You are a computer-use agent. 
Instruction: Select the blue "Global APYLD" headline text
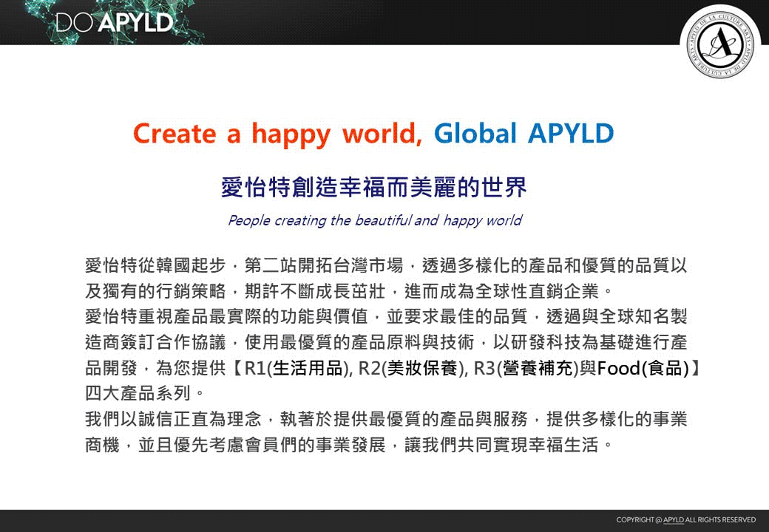524,133
